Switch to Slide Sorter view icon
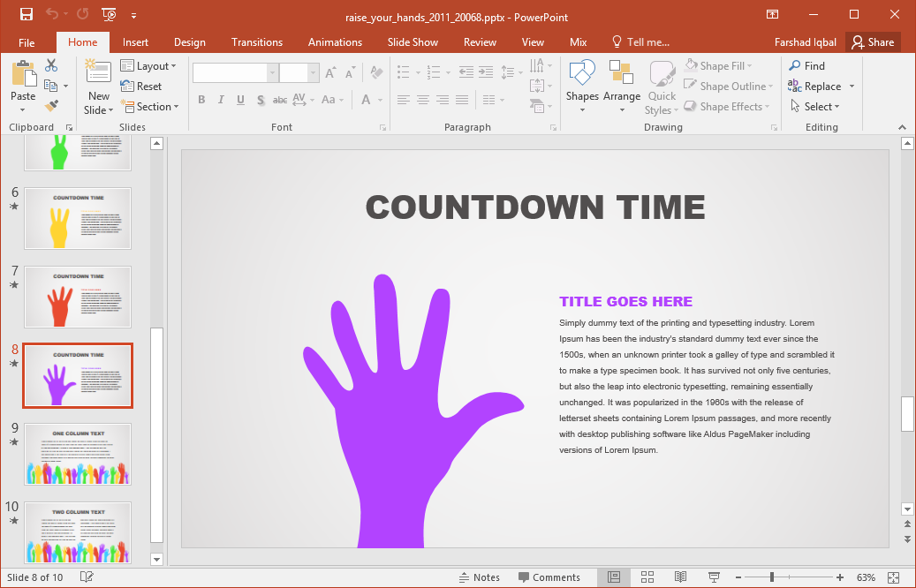 click(x=647, y=577)
